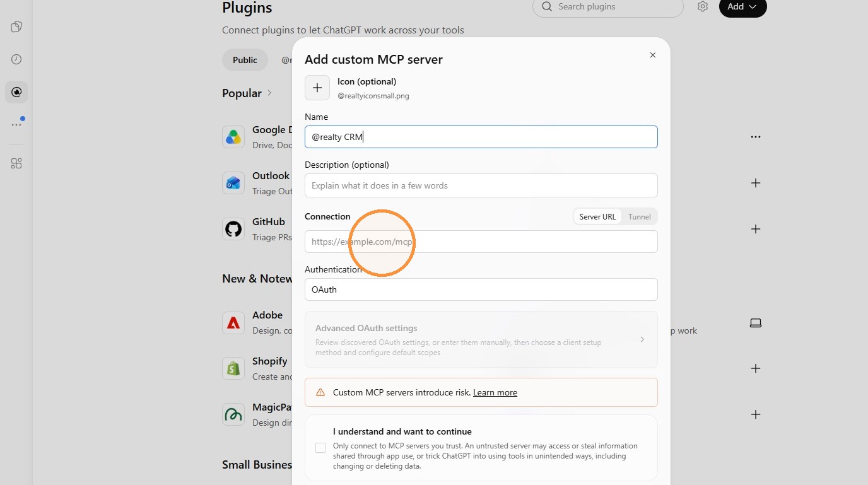Screen dimensions: 868x485
Task: Open the three-dots menu for Google Drive row
Action: (x=756, y=137)
